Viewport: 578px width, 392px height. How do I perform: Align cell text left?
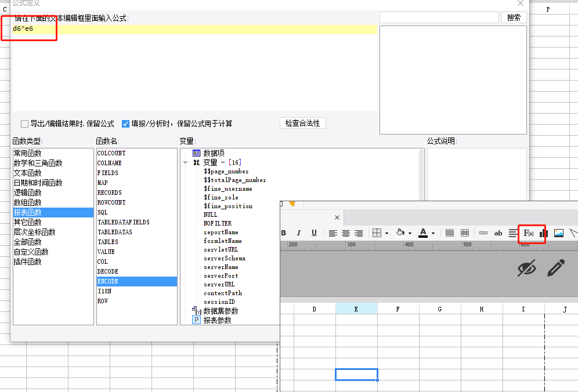[x=333, y=233]
